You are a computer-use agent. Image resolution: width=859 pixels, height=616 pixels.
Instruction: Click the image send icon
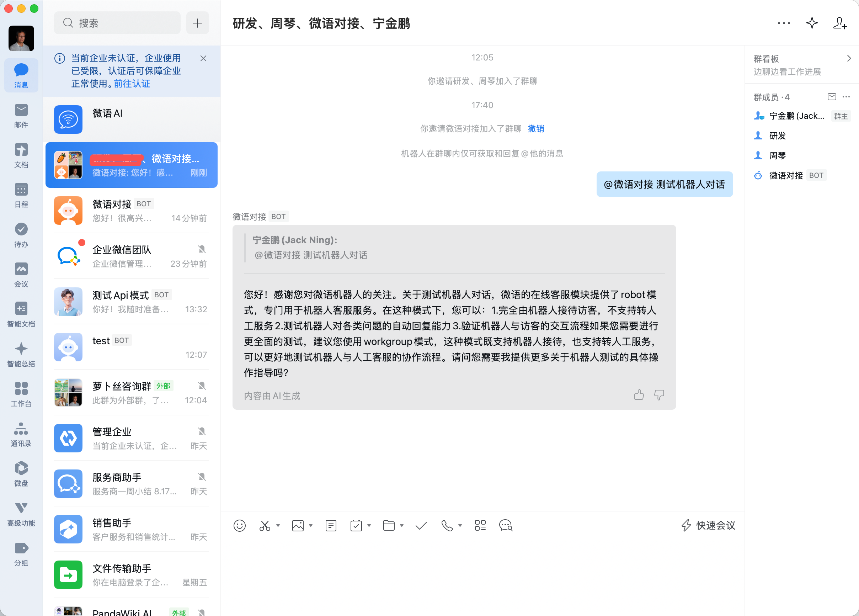point(298,525)
